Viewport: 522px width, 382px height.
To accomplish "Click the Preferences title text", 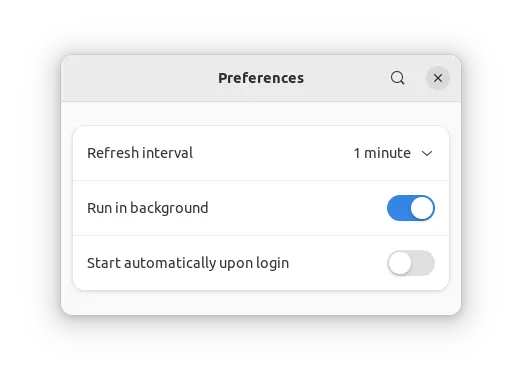I will [x=261, y=78].
